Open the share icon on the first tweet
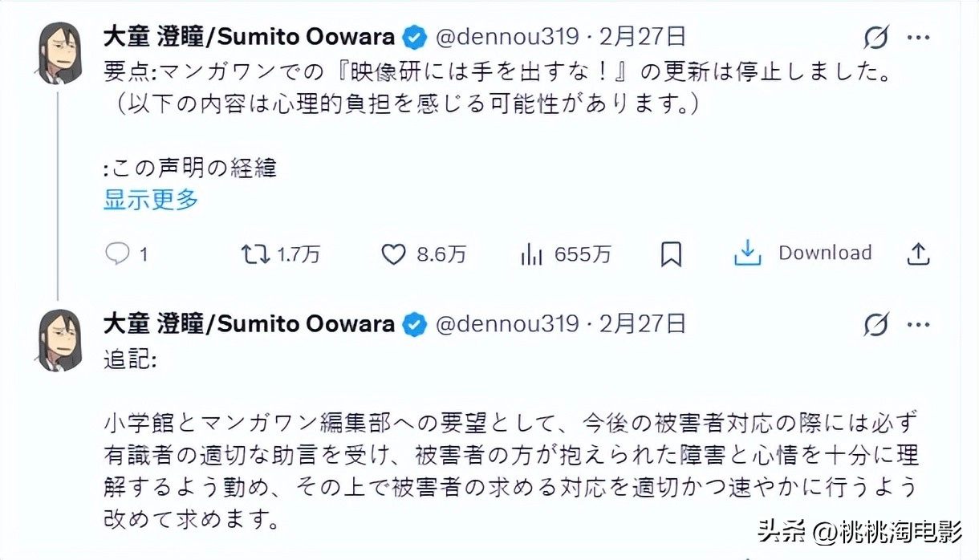Screen dimensions: 979x560 coord(917,253)
